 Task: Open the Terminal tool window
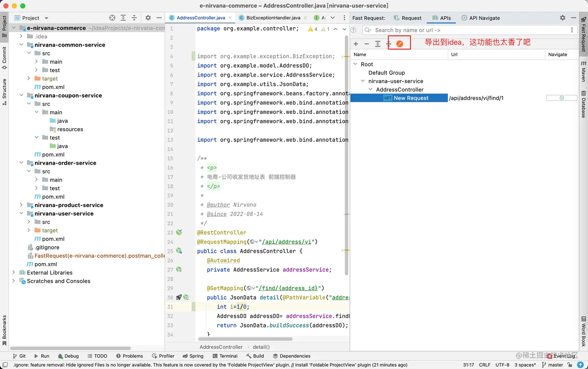pos(225,356)
